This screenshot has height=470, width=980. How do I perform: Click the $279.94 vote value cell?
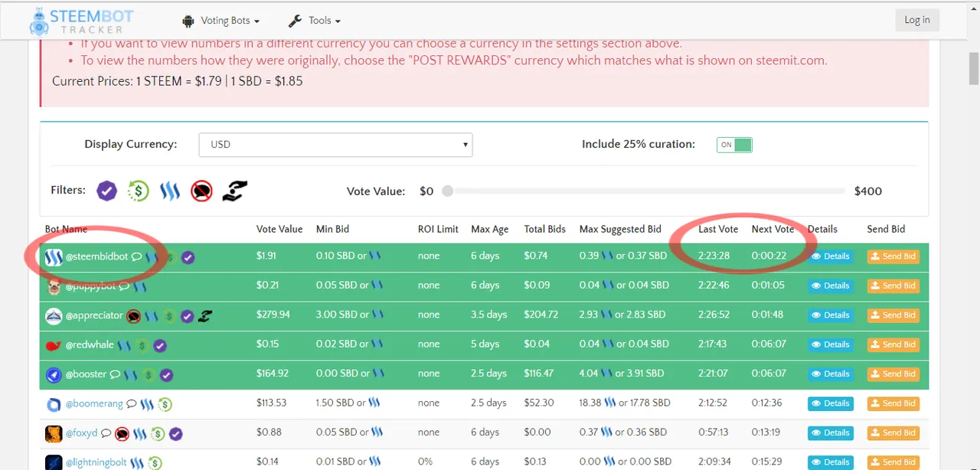(x=273, y=315)
